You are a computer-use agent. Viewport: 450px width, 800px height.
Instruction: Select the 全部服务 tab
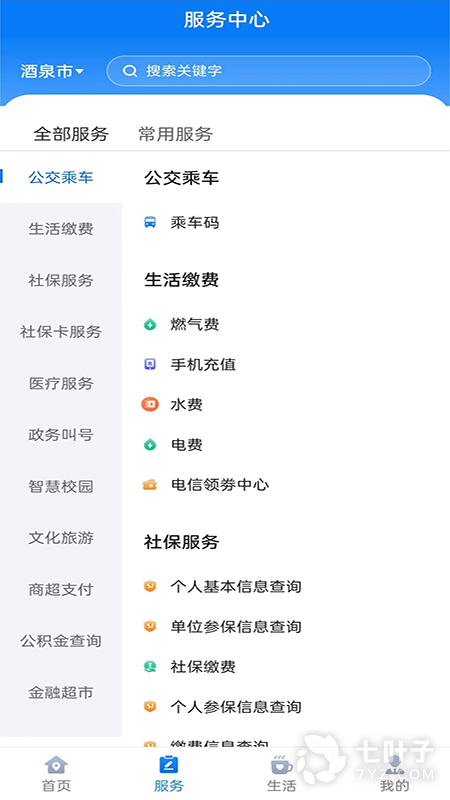coord(71,134)
